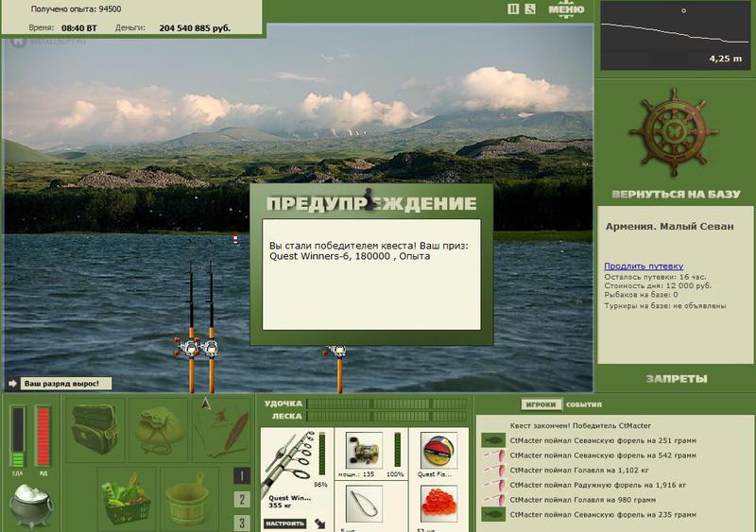Click the ЛЕСКА tension bar
The height and width of the screenshot is (532, 756).
(387, 416)
